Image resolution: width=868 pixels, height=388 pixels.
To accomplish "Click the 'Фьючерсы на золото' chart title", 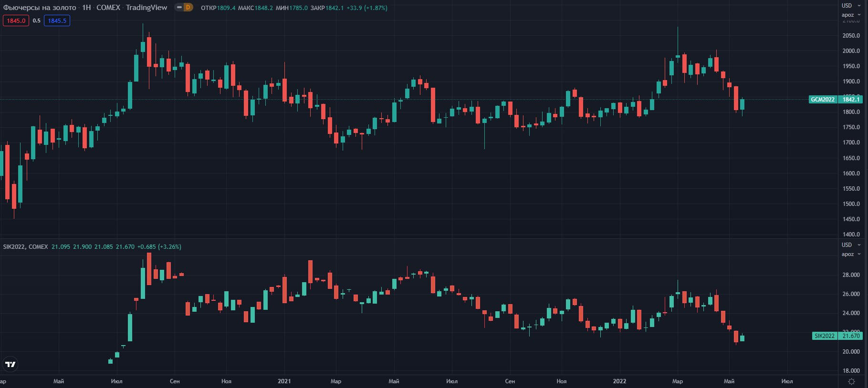I will (x=40, y=8).
